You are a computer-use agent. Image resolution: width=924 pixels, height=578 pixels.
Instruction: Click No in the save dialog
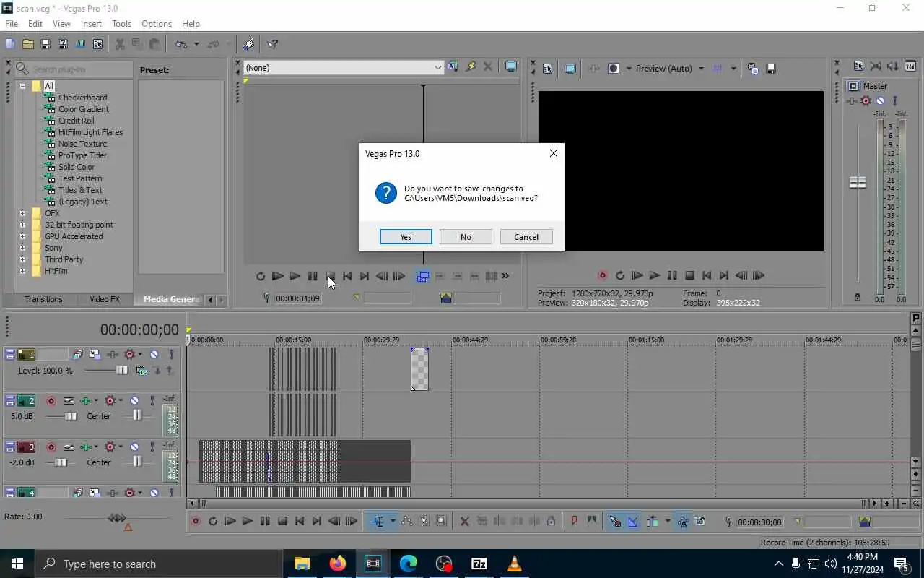pos(466,237)
